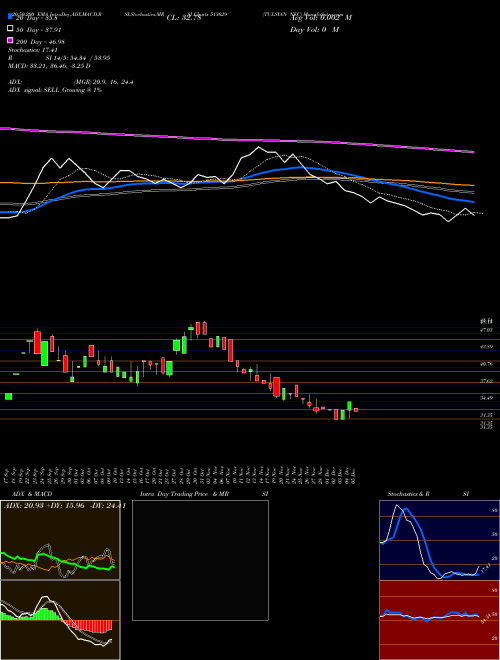Click the magenta 200 Day legend swatch
500x660 pixels.
pyautogui.click(x=10, y=41)
